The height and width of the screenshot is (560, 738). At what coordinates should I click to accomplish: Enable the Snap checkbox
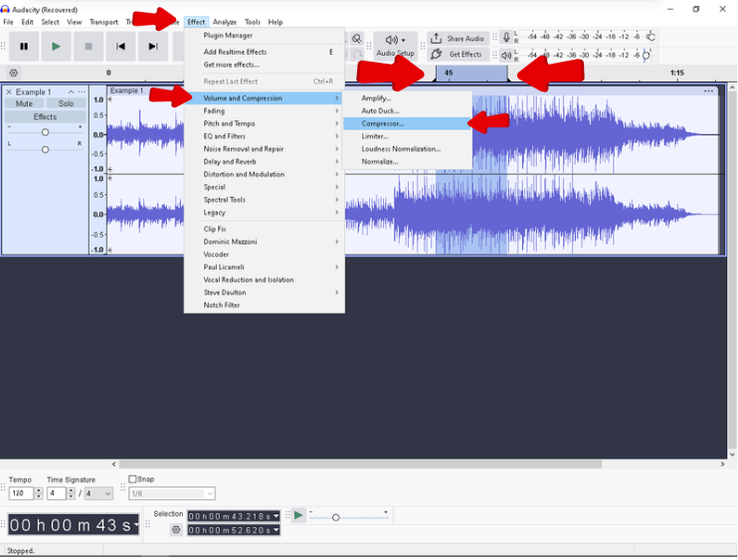point(133,479)
